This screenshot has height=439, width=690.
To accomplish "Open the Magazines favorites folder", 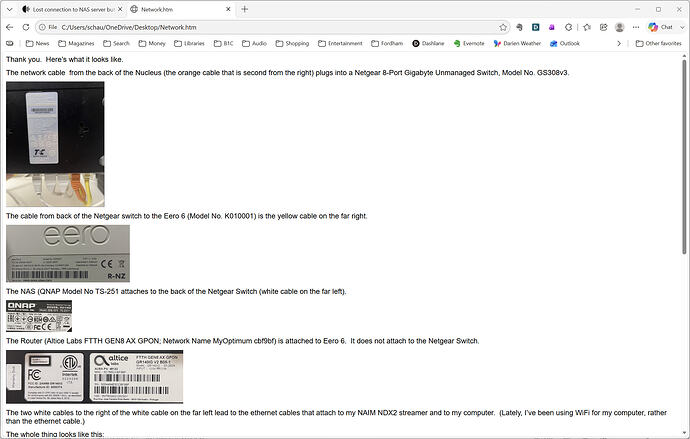I will [76, 44].
